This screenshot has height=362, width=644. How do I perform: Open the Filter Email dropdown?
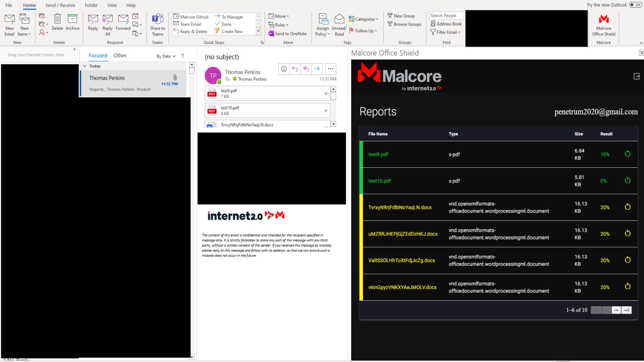[x=446, y=32]
